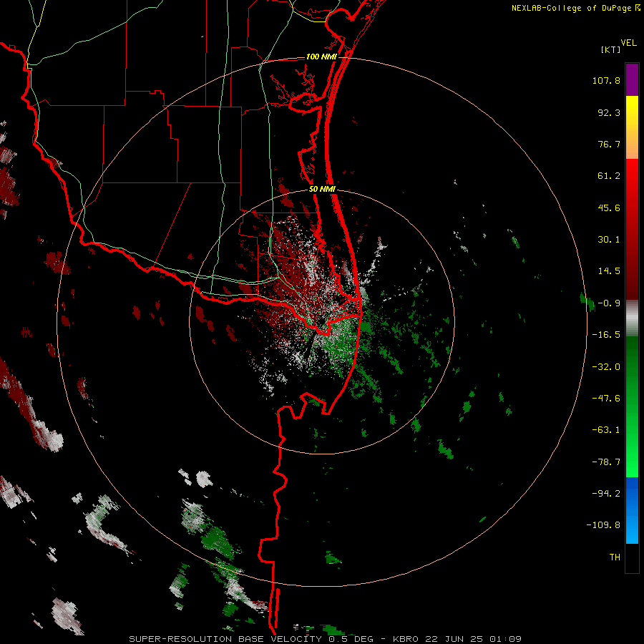
Task: Click the 50 NMI range ring label
Action: click(x=322, y=190)
